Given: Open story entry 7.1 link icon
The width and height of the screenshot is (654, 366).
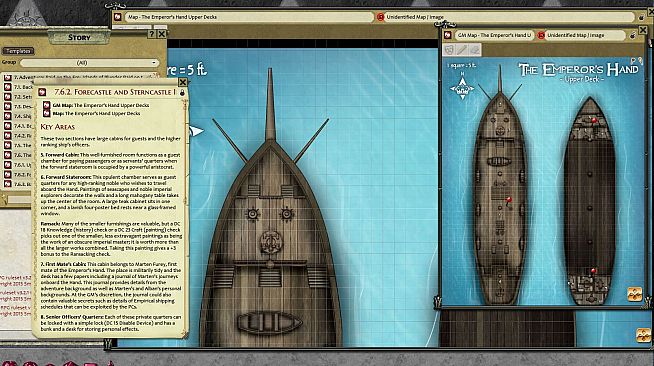Looking at the screenshot, I should tap(8, 87).
